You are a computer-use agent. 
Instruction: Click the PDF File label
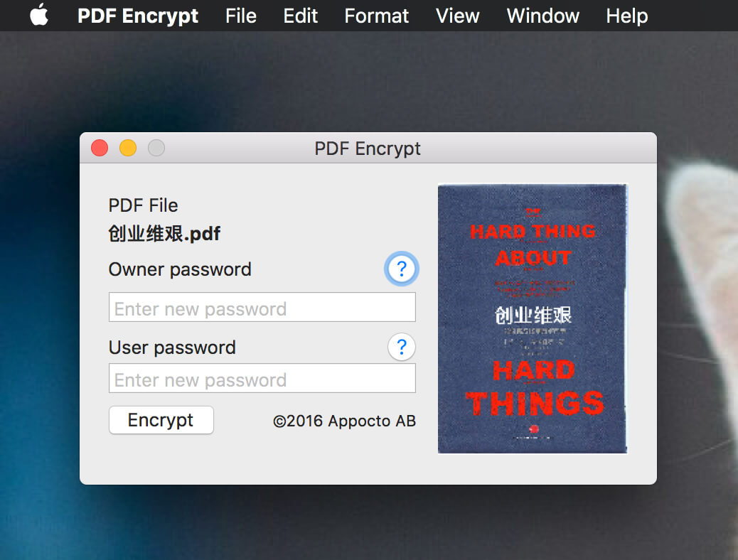[143, 205]
